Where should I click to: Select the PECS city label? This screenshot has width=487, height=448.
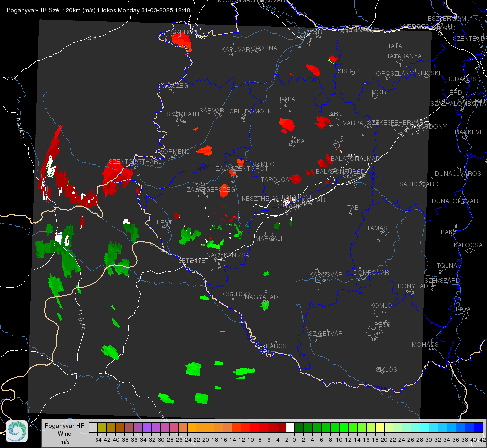coord(382,325)
